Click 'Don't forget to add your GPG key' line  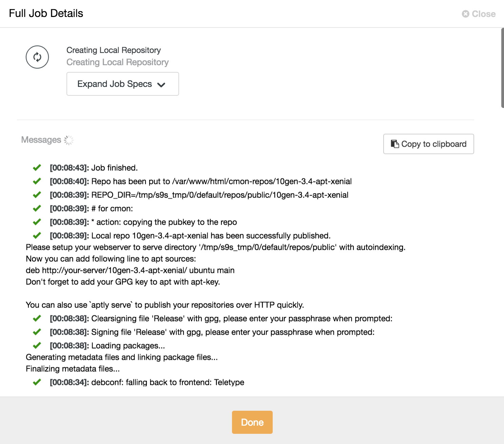(123, 282)
